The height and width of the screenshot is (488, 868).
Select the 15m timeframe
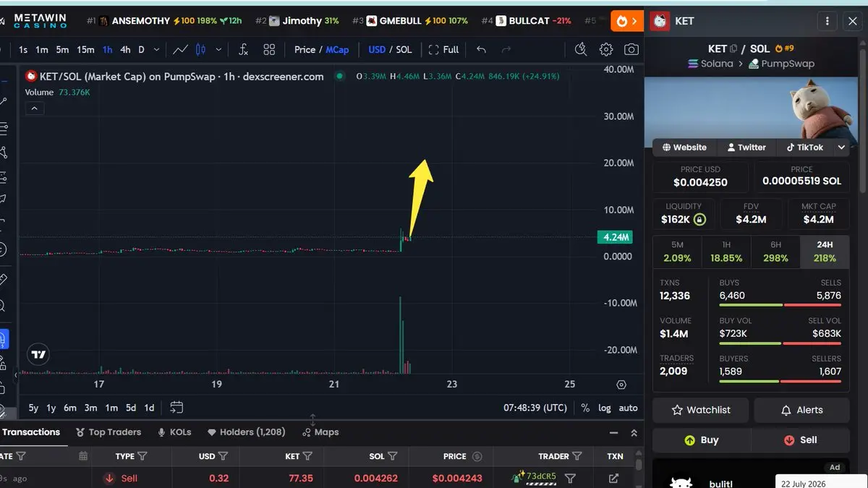[85, 50]
